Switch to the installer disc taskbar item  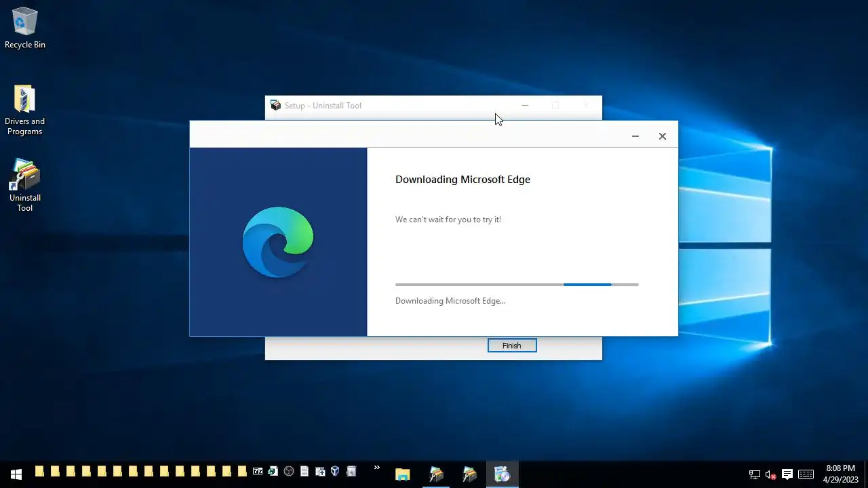click(502, 474)
